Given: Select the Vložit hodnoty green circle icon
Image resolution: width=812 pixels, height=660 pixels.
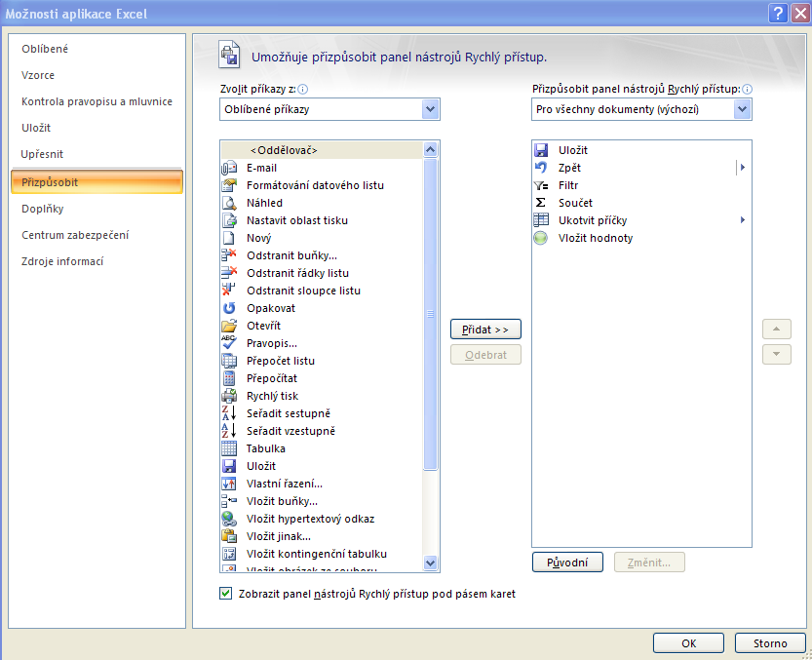Looking at the screenshot, I should pos(541,238).
